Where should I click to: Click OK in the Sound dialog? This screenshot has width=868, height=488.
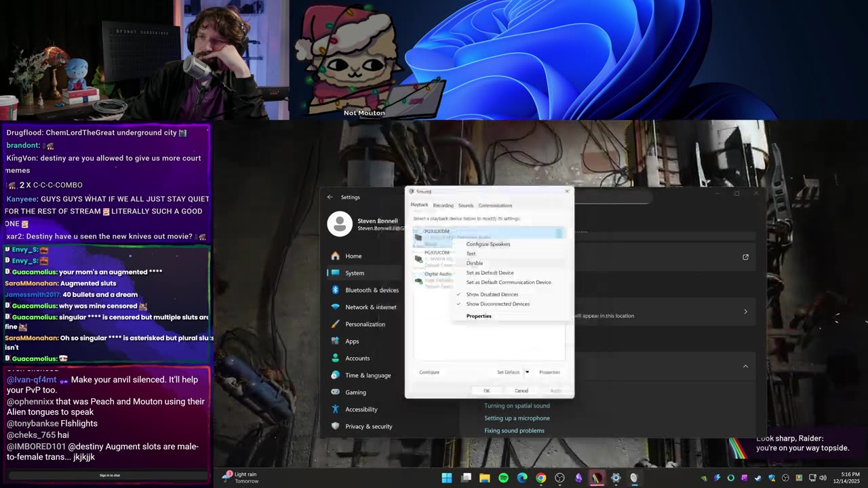[x=486, y=390]
